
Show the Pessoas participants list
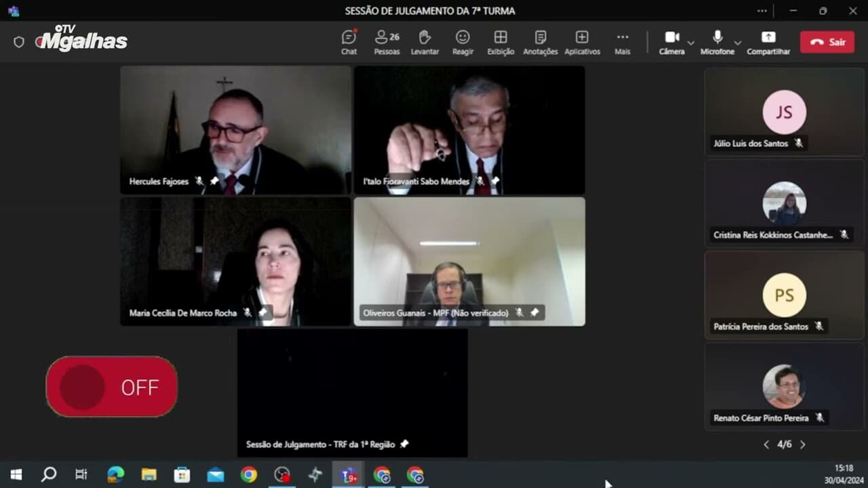click(x=387, y=42)
